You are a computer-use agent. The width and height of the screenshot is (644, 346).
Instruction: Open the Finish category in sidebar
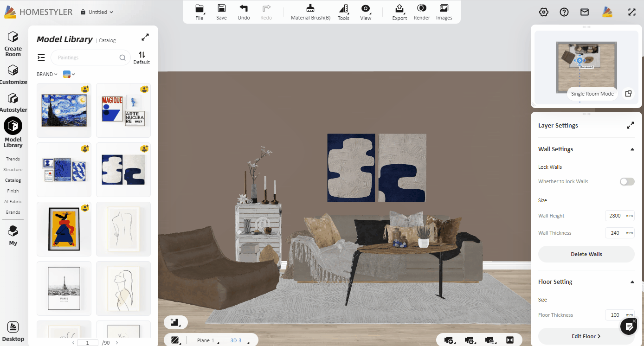coord(13,191)
